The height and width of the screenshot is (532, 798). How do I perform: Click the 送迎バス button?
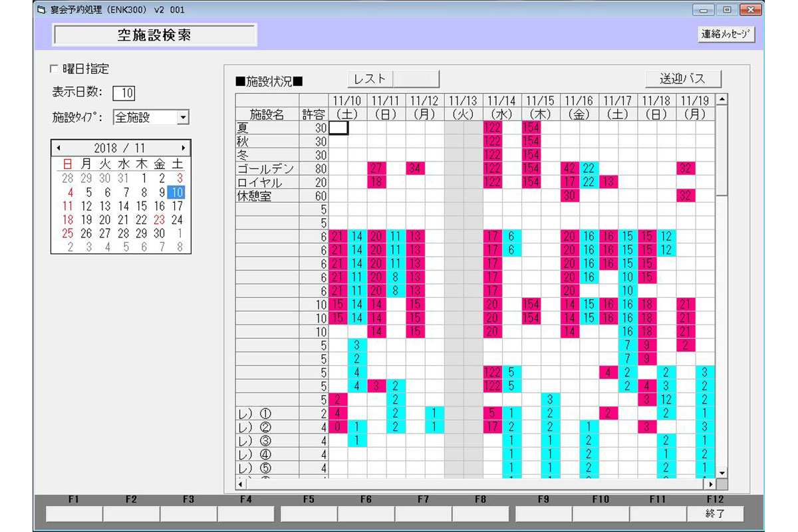click(x=683, y=78)
